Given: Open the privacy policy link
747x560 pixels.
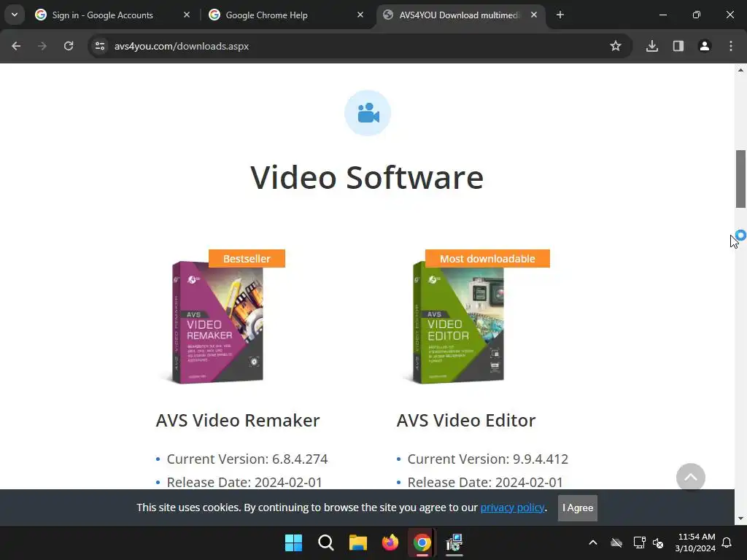Looking at the screenshot, I should coord(512,507).
